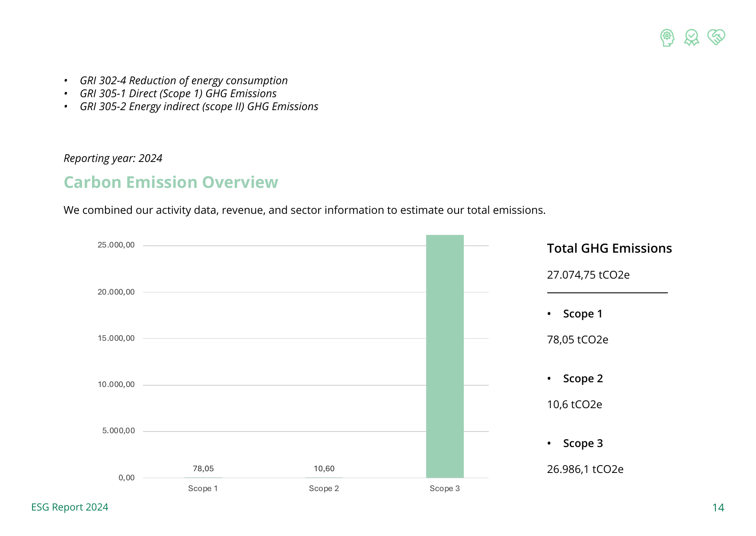Viewport: 756px width, 536px height.
Task: Click the heart handshake icon
Action: (716, 37)
